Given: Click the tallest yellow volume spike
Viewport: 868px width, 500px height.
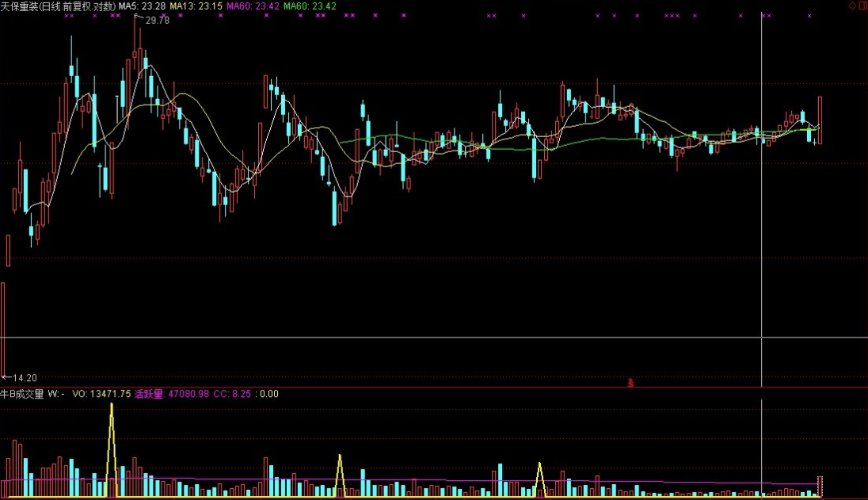Looking at the screenshot, I should 112,449.
